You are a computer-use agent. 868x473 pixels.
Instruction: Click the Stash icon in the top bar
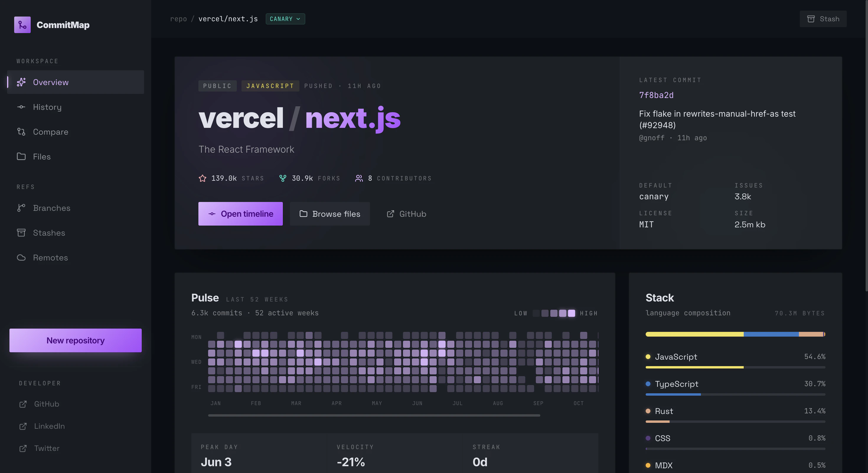click(811, 19)
